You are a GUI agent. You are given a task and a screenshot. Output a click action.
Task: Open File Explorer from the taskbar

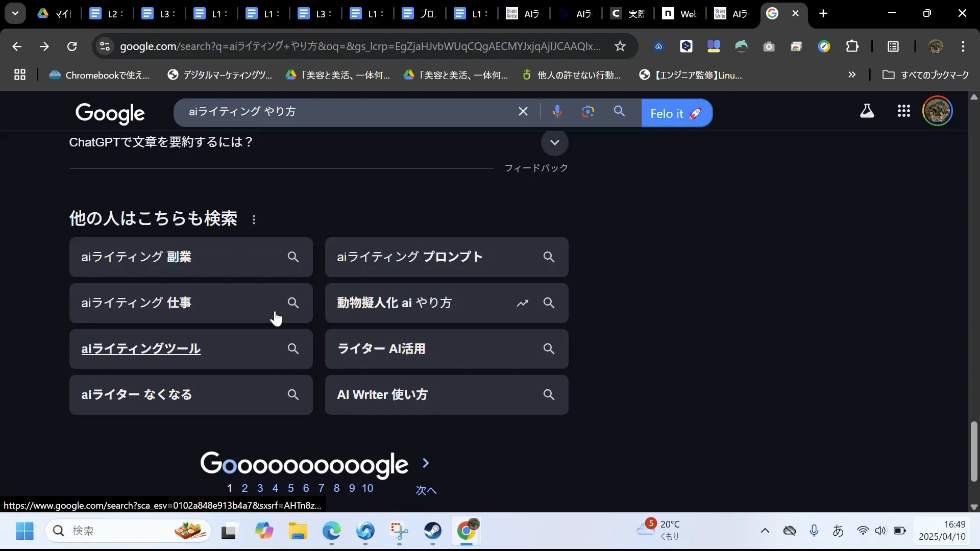(x=298, y=531)
